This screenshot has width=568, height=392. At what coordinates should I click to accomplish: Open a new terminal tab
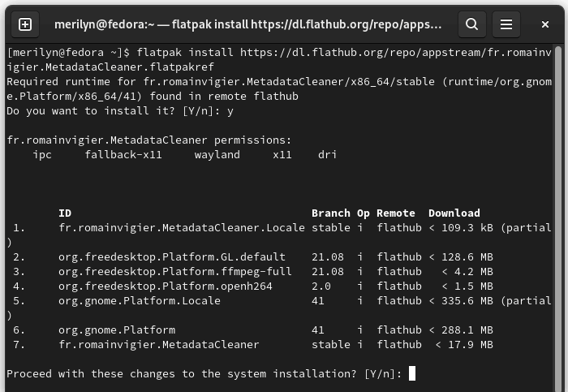pos(25,24)
